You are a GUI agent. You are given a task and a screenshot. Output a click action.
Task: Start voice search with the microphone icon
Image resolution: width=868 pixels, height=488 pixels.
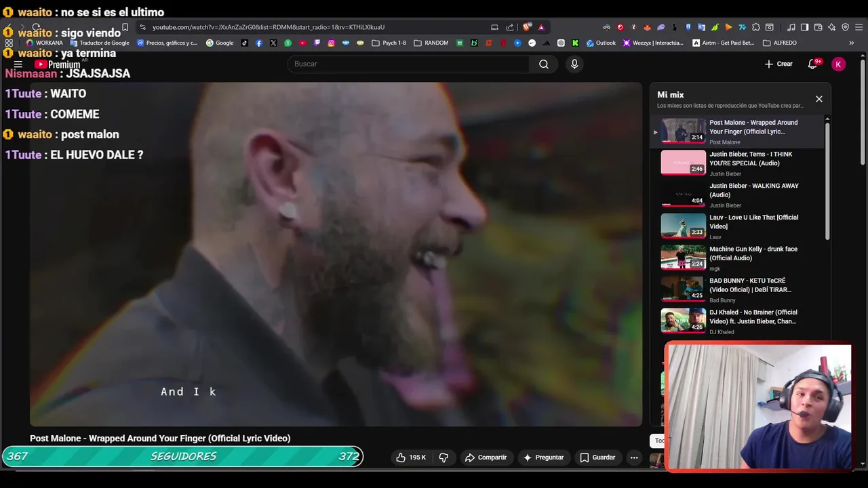574,64
